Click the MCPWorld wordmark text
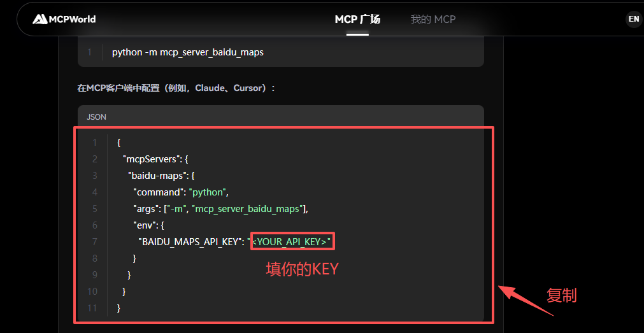 pyautogui.click(x=72, y=19)
